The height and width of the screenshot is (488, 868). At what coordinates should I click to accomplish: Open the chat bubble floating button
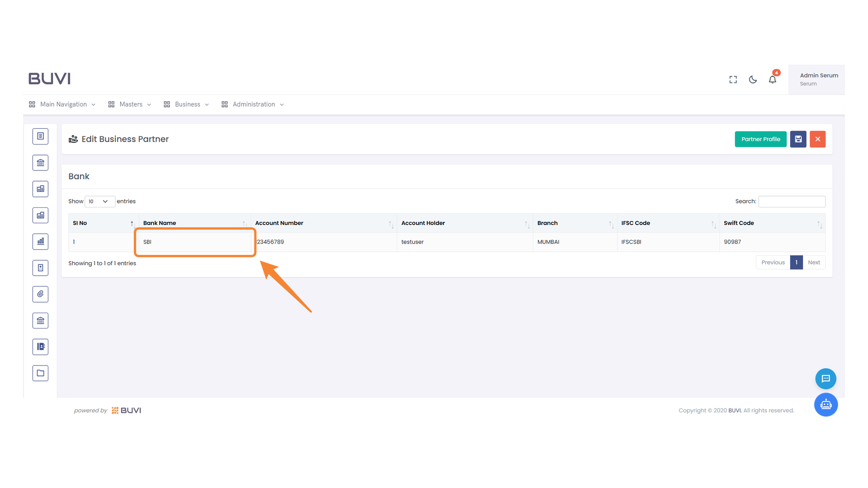tap(826, 379)
